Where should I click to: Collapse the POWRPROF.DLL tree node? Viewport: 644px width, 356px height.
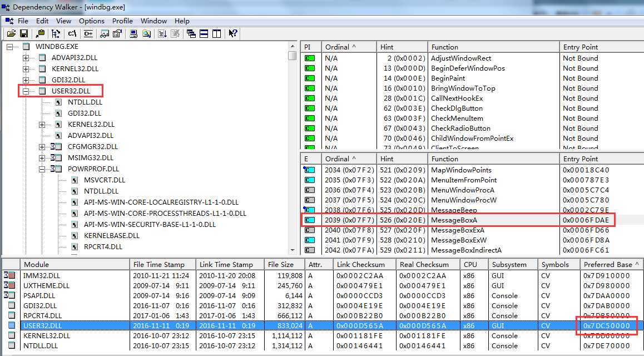pos(42,169)
